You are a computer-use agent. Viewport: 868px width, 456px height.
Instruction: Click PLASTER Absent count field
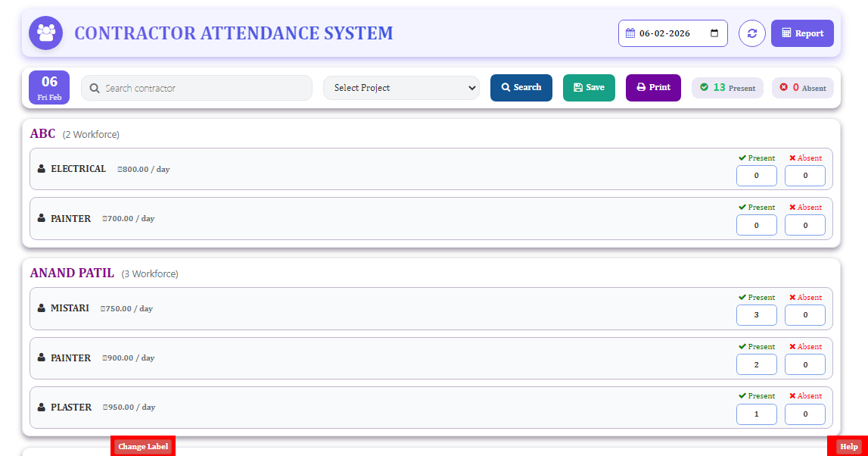click(805, 414)
